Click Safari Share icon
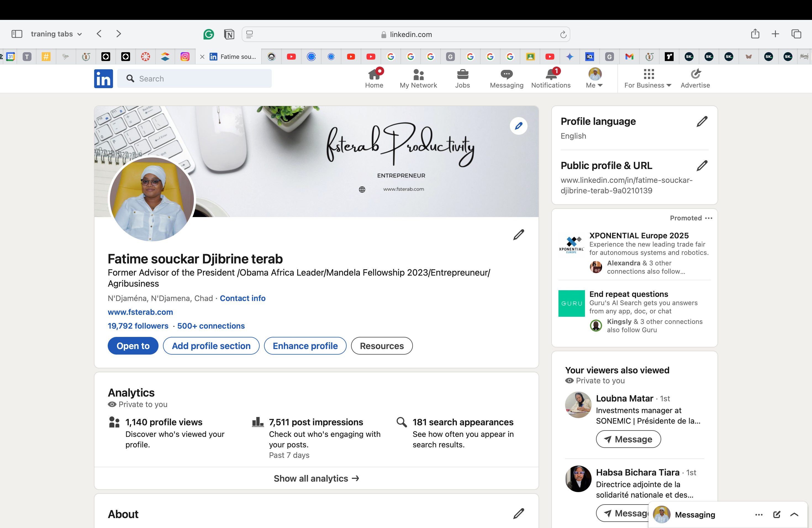The height and width of the screenshot is (528, 812). pyautogui.click(x=755, y=33)
